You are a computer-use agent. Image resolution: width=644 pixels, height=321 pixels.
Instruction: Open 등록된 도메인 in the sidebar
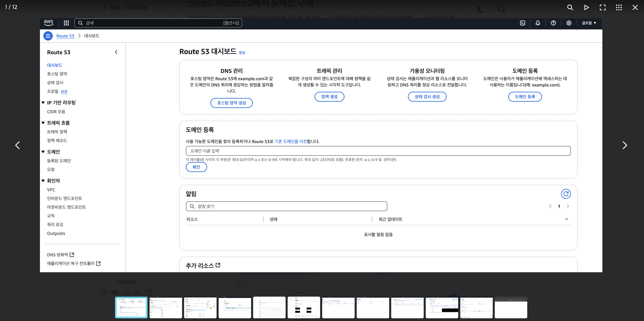click(x=59, y=161)
